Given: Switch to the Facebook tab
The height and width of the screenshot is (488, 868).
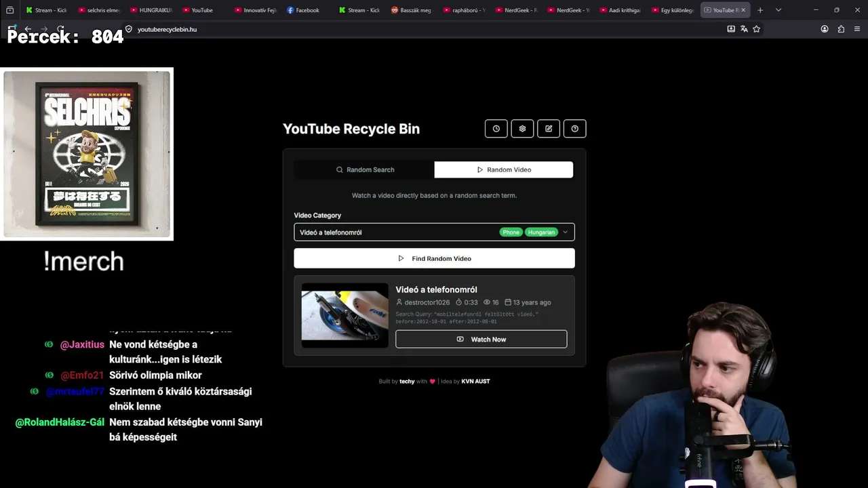Looking at the screenshot, I should point(307,10).
